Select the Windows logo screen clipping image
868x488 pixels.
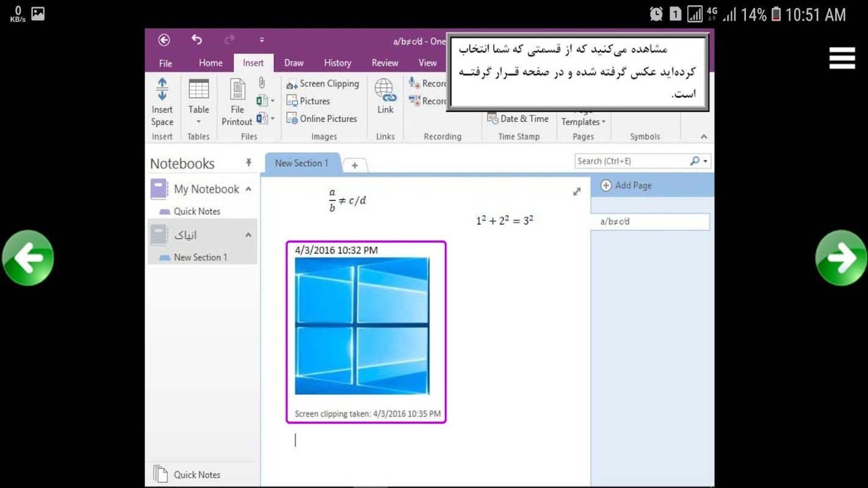point(362,326)
